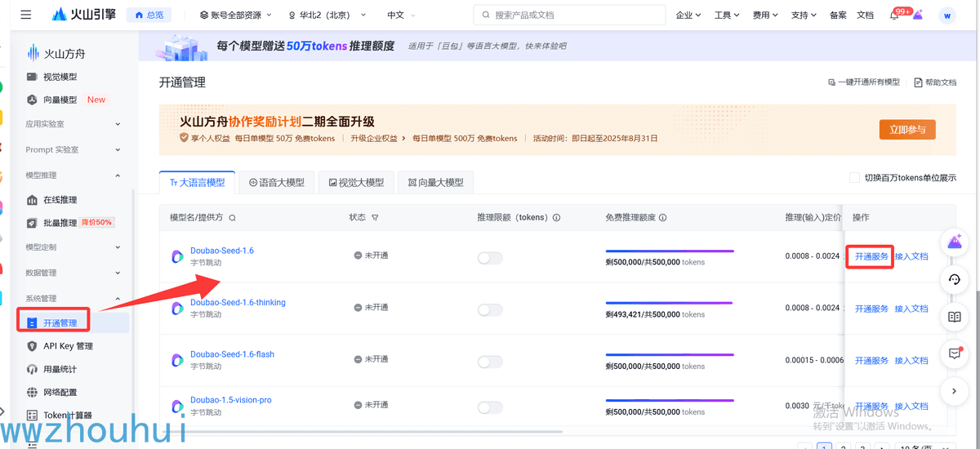
Task: Click the floating right-arrow collapse button
Action: coord(954,391)
